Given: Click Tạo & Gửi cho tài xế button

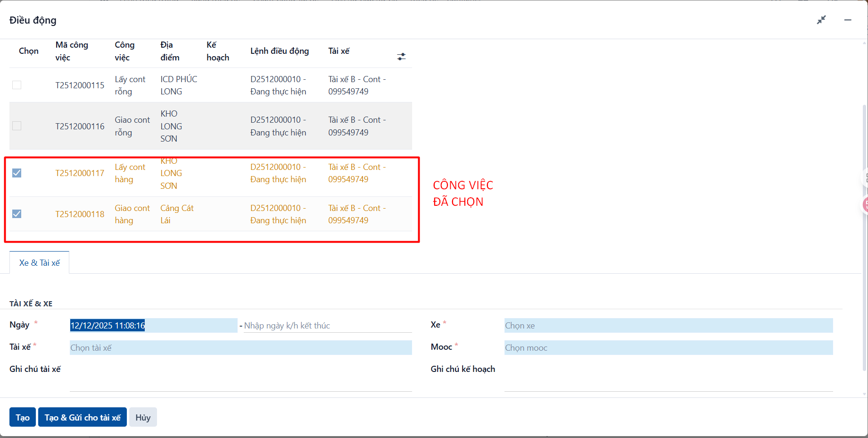Looking at the screenshot, I should tap(83, 417).
